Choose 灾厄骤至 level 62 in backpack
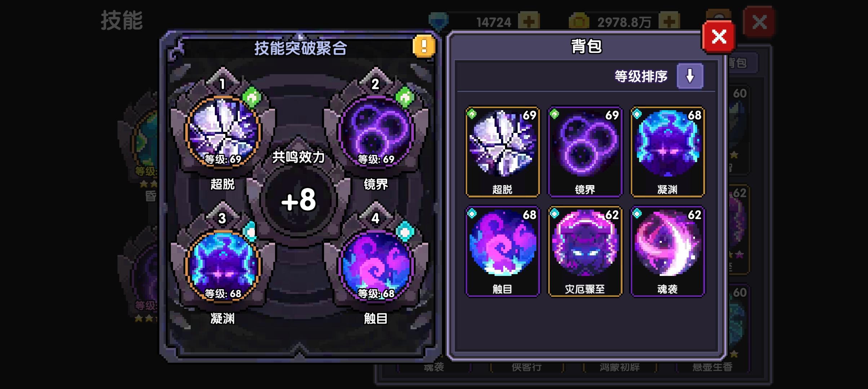Viewport: 868px width, 389px height. [585, 251]
